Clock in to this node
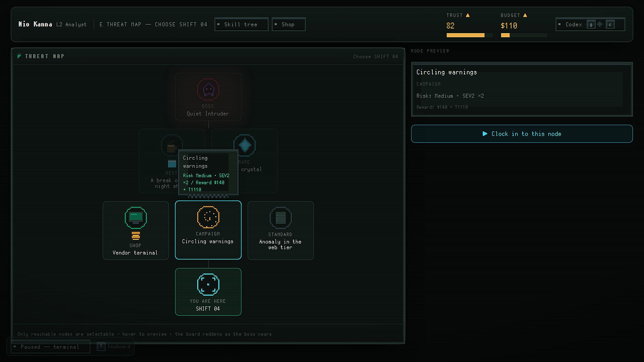644x362 pixels. [x=522, y=134]
